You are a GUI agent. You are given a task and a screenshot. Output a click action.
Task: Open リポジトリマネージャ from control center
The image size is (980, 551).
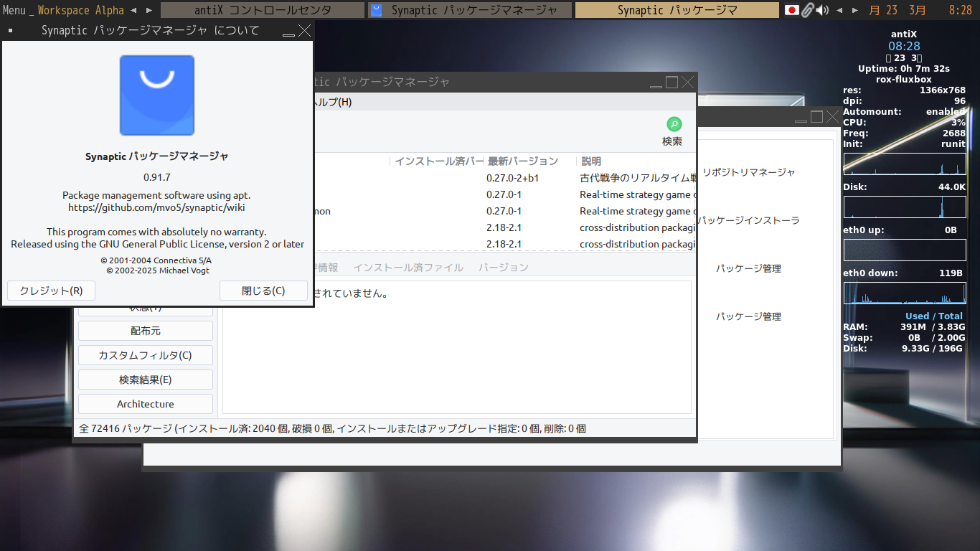coord(749,171)
